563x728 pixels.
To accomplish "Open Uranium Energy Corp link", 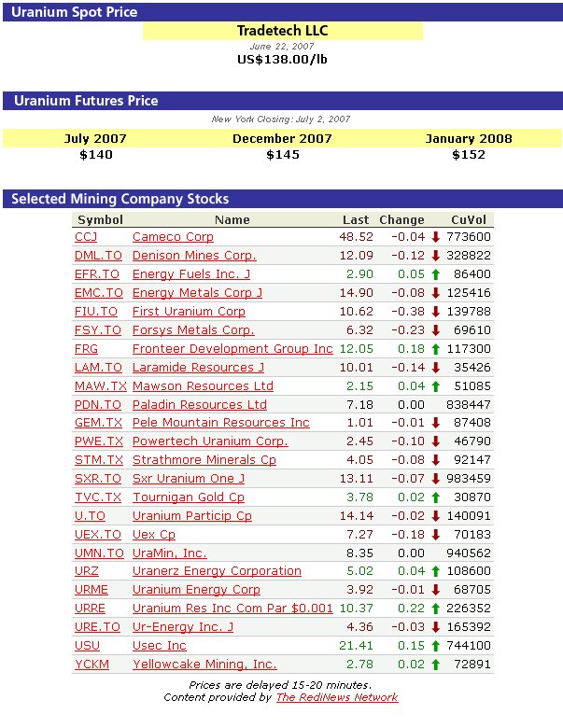I will click(196, 589).
